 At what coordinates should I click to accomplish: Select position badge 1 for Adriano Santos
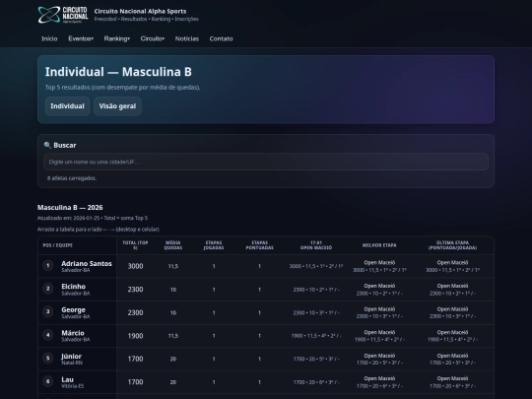click(x=48, y=265)
